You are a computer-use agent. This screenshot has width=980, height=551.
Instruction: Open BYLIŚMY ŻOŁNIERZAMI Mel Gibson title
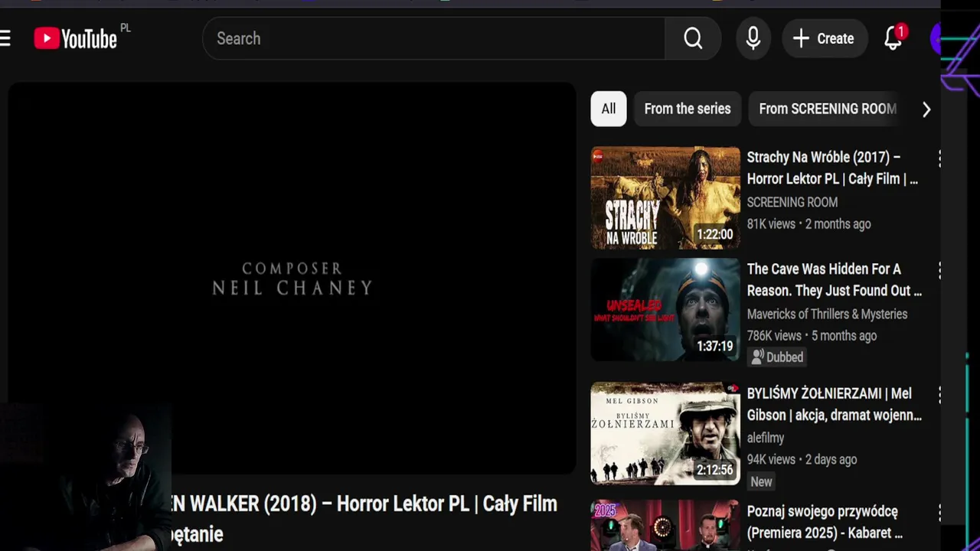(835, 404)
